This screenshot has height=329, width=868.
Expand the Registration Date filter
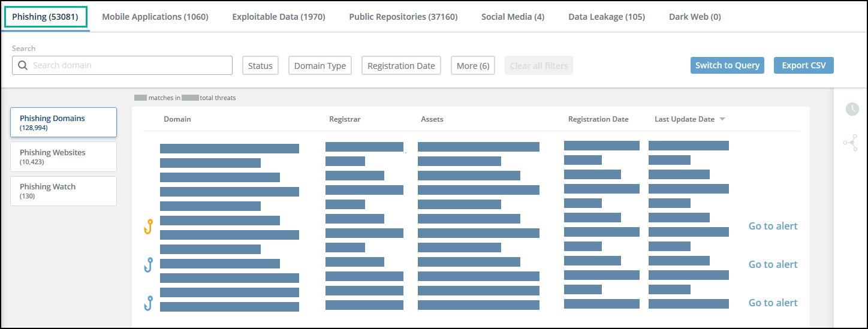(401, 66)
